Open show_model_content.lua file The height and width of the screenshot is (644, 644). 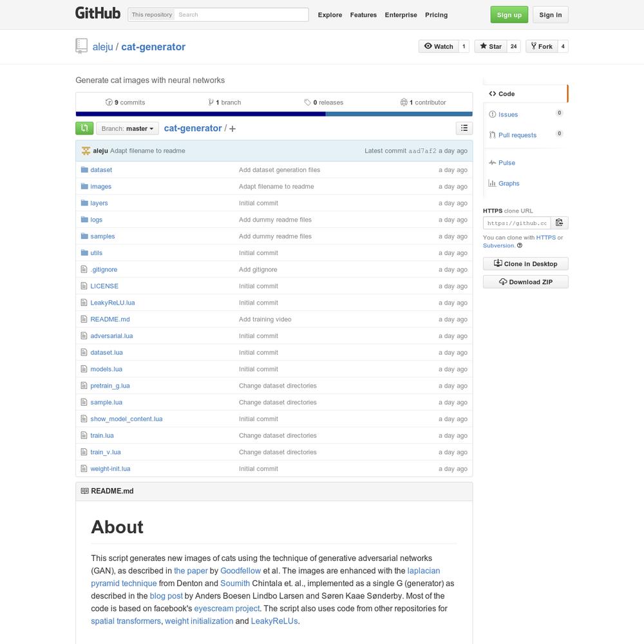pyautogui.click(x=126, y=419)
